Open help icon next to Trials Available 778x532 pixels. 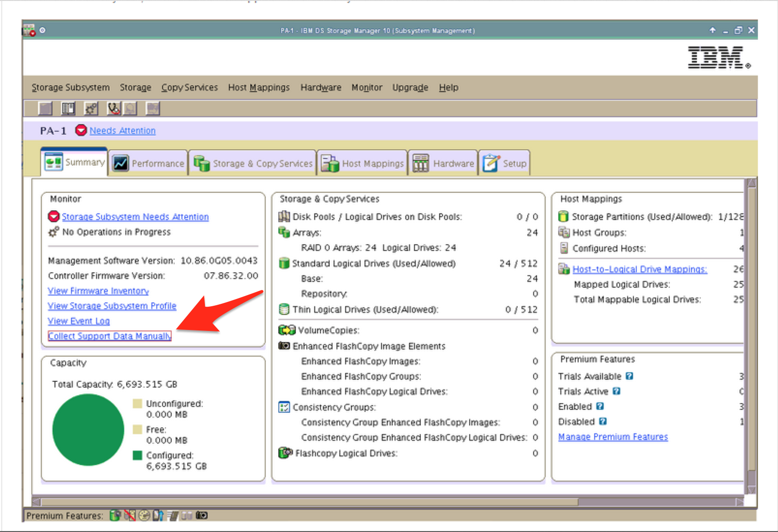629,376
